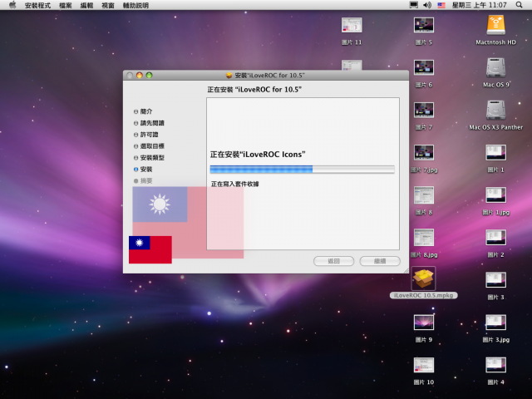The image size is (532, 399).
Task: Open the 檔案 menu
Action: (66, 6)
